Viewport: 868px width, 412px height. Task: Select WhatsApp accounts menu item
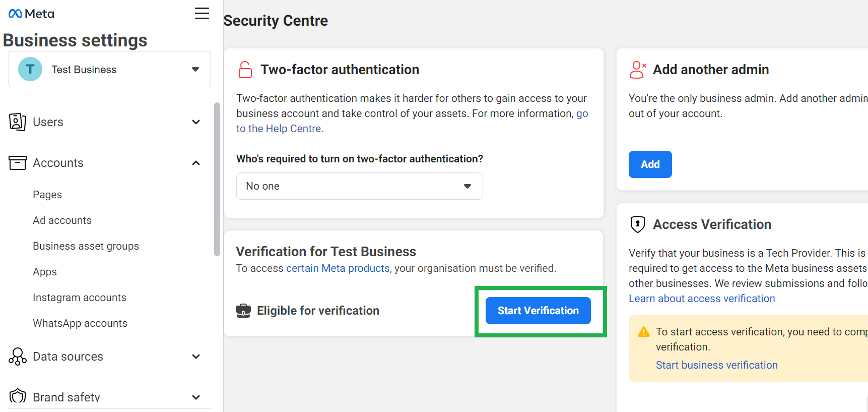click(x=80, y=323)
